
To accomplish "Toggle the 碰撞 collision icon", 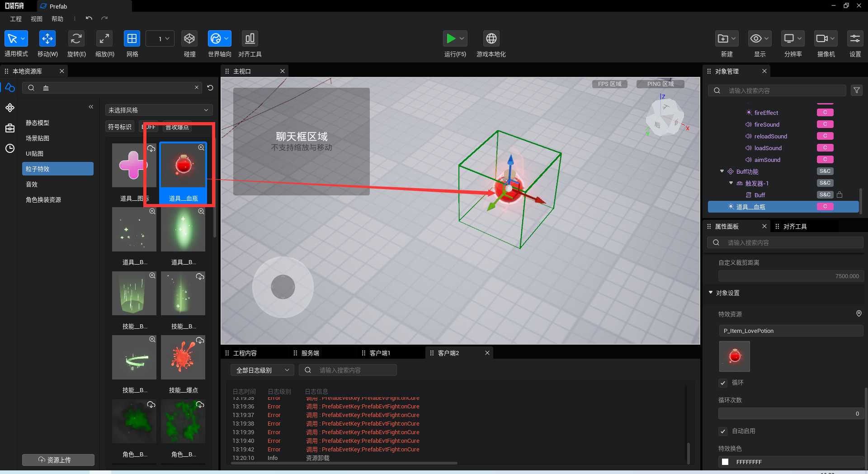I will [189, 39].
